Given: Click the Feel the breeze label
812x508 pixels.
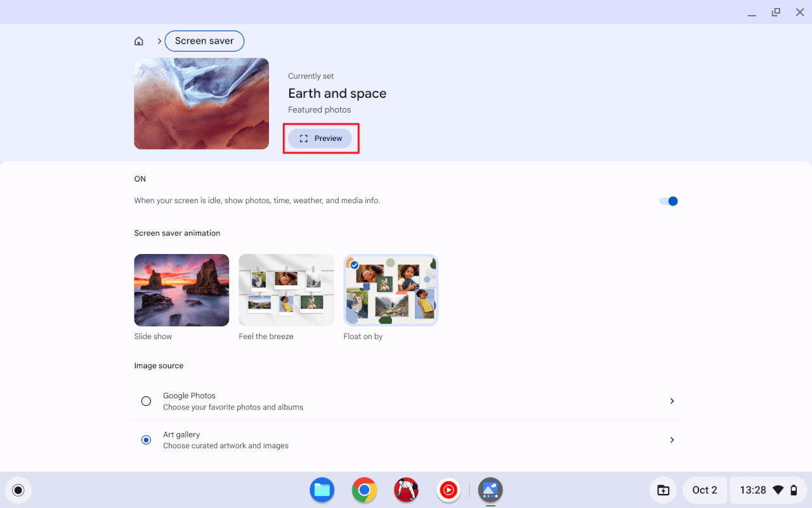Looking at the screenshot, I should click(266, 337).
